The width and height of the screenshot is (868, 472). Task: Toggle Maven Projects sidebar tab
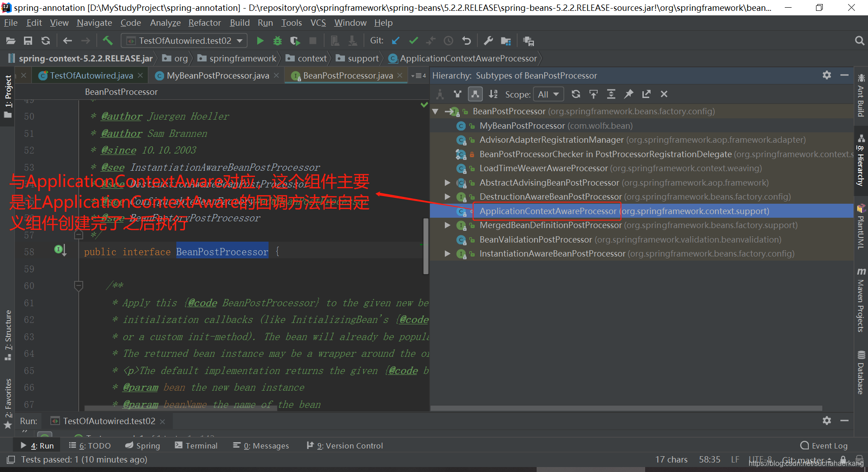point(861,300)
